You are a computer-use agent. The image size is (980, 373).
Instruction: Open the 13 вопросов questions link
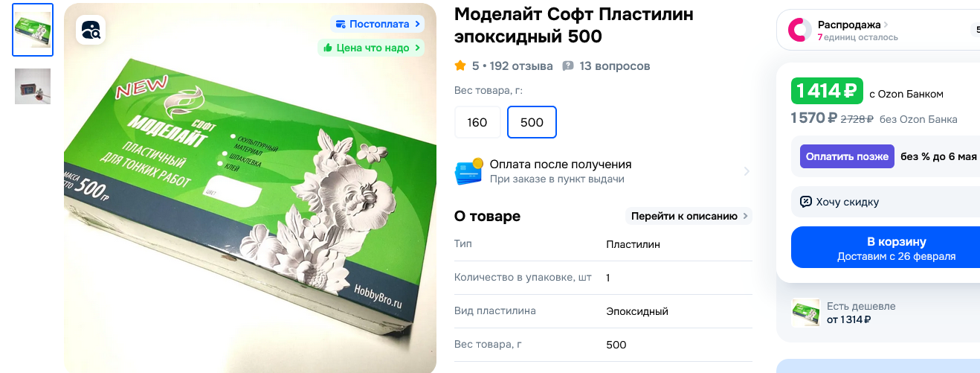click(x=615, y=66)
